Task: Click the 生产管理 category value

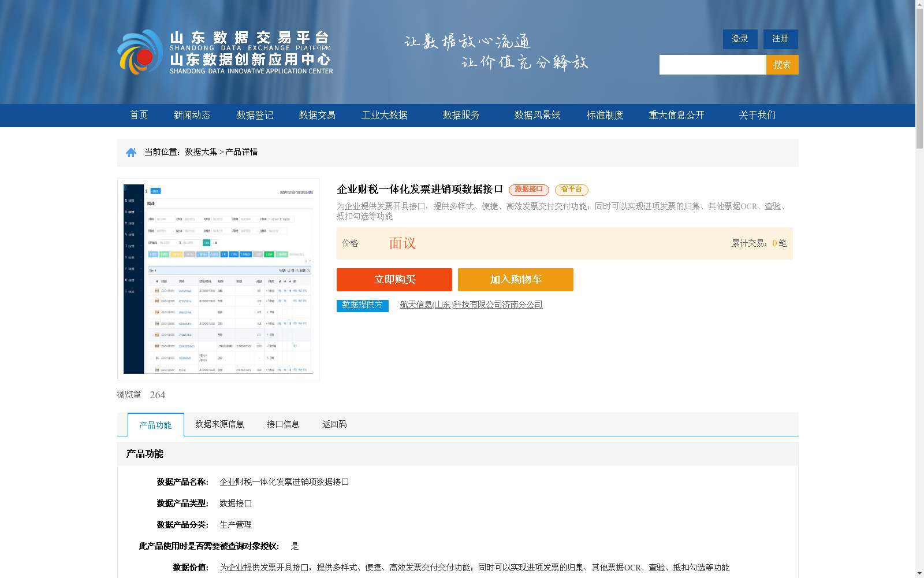Action: point(236,525)
